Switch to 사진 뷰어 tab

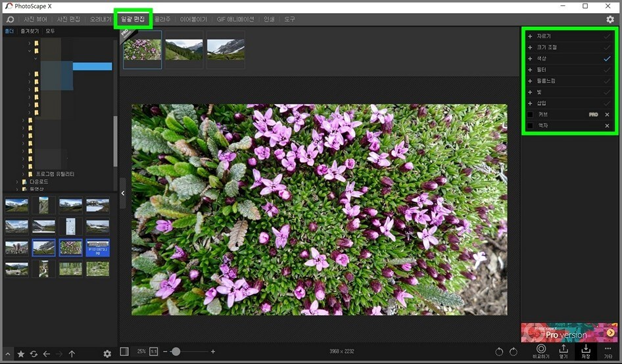(36, 20)
